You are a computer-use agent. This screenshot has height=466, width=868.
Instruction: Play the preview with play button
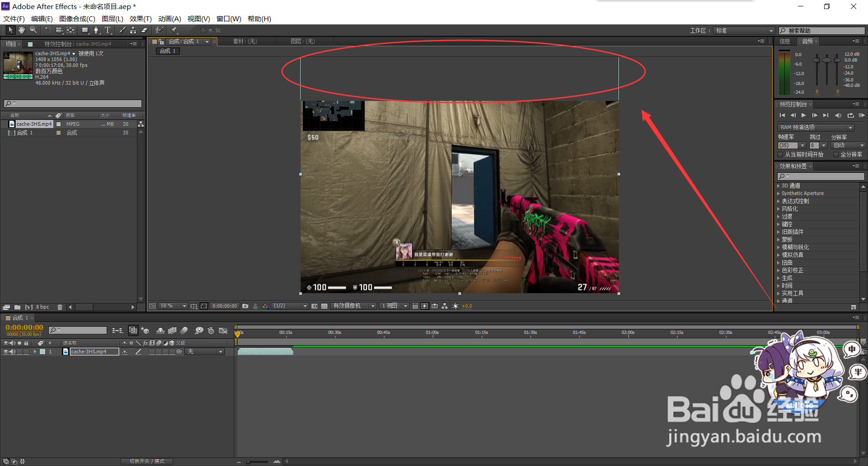803,115
